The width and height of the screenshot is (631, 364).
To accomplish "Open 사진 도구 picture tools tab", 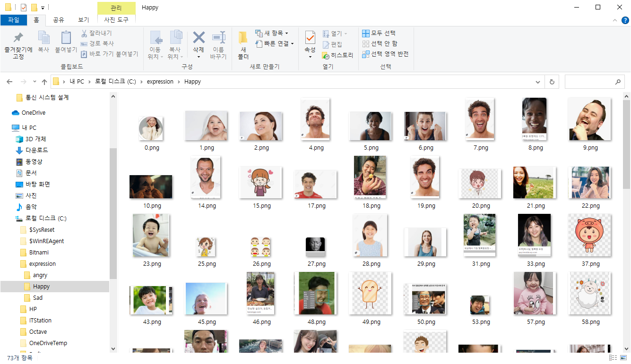I will (116, 20).
